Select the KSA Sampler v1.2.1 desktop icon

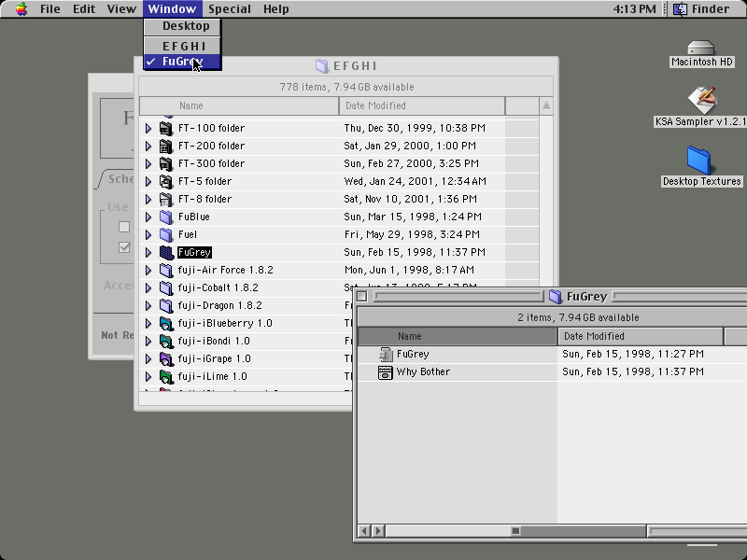click(702, 100)
